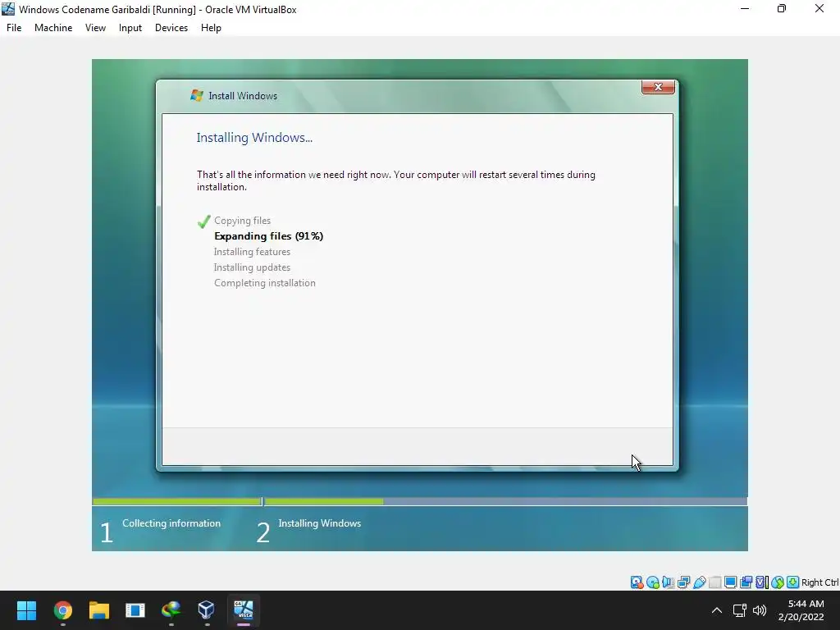
Task: Click the network adapter indicator icon
Action: pyautogui.click(x=683, y=582)
